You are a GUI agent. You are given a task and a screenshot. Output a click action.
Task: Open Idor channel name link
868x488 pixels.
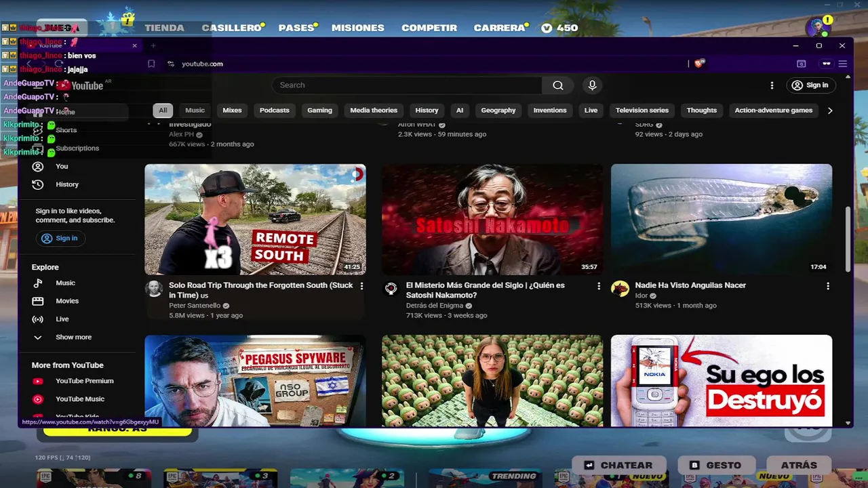642,296
